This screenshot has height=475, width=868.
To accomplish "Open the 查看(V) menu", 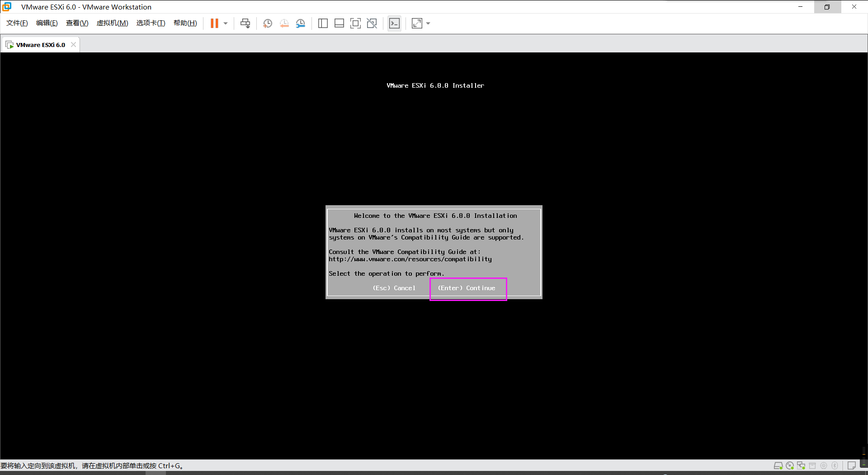I will coord(77,23).
